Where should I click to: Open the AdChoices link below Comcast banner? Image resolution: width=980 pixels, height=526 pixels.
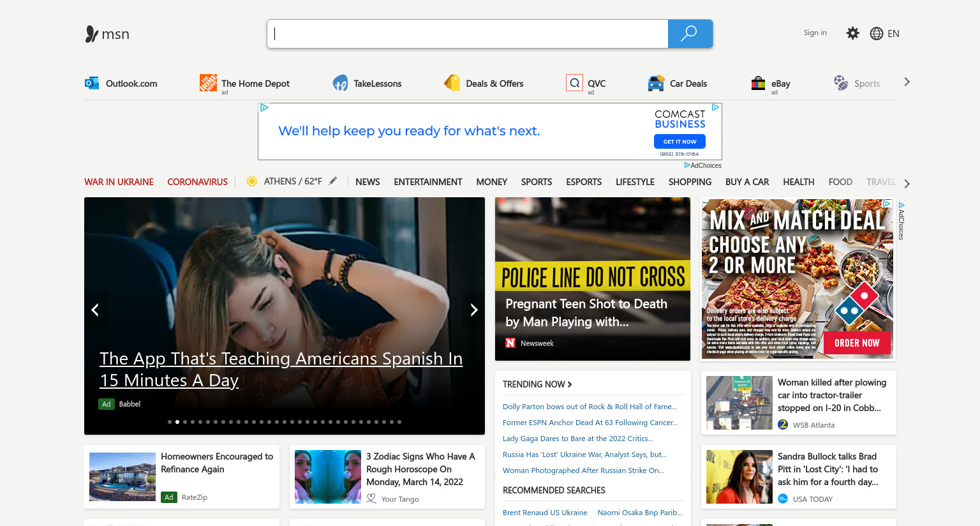(x=703, y=165)
